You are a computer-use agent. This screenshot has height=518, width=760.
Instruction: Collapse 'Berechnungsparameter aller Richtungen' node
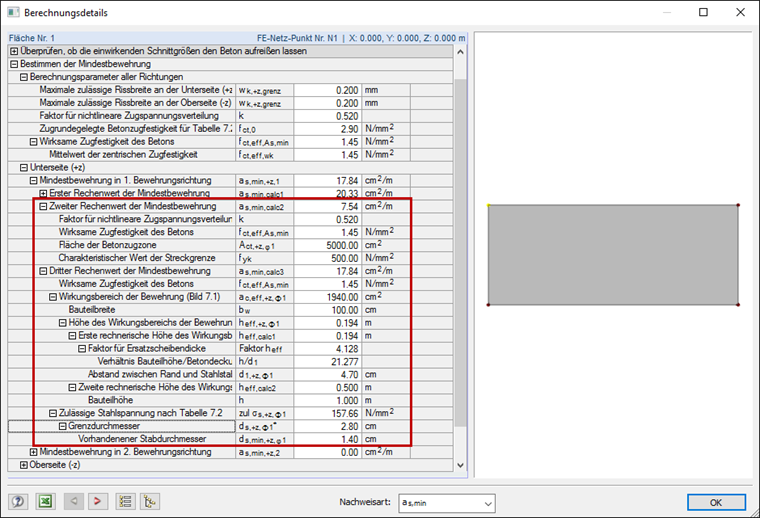coord(24,77)
